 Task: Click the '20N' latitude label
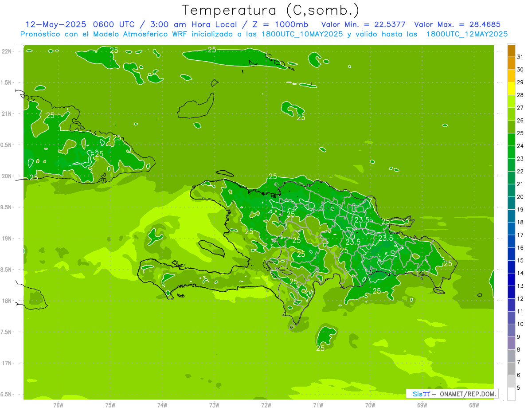tap(7, 176)
